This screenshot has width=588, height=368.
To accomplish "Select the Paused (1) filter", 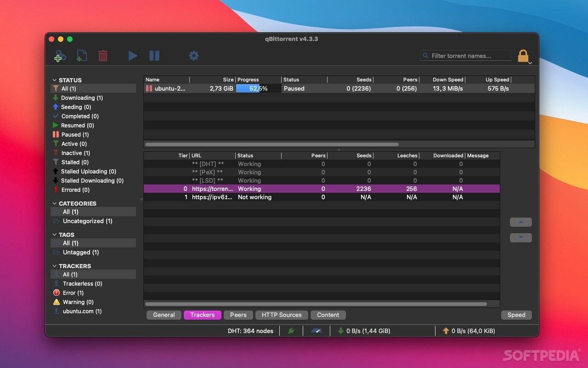I will click(93, 134).
